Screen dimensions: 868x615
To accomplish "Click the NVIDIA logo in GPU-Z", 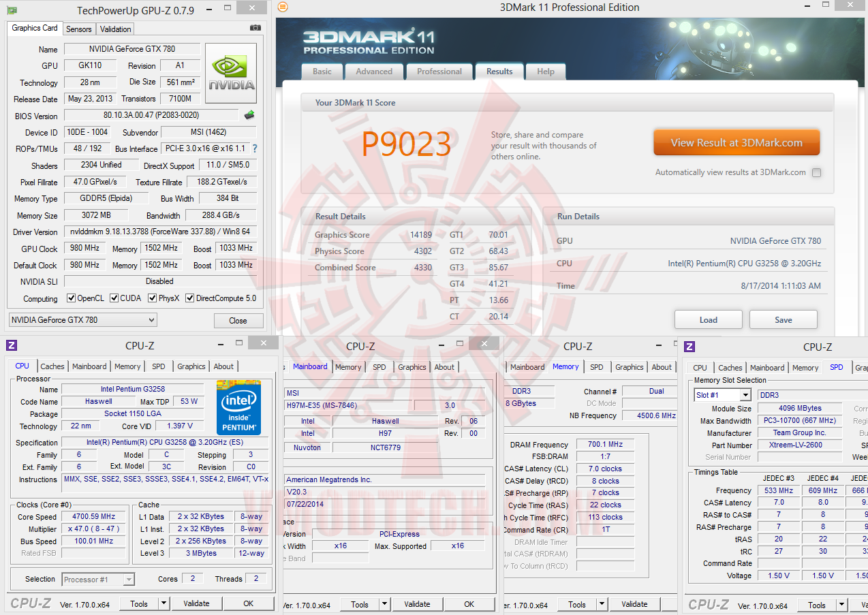I will tap(231, 74).
